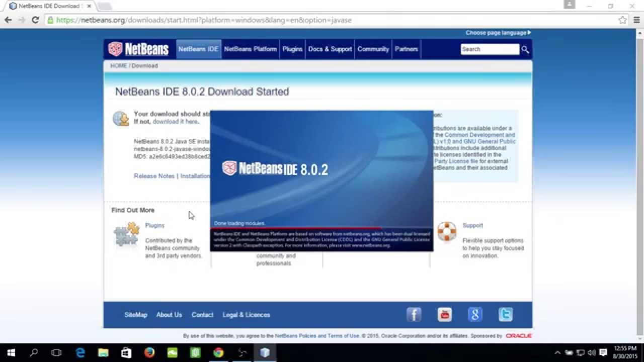Open the Chrome menu hamburger icon
The image size is (644, 362).
point(635,20)
